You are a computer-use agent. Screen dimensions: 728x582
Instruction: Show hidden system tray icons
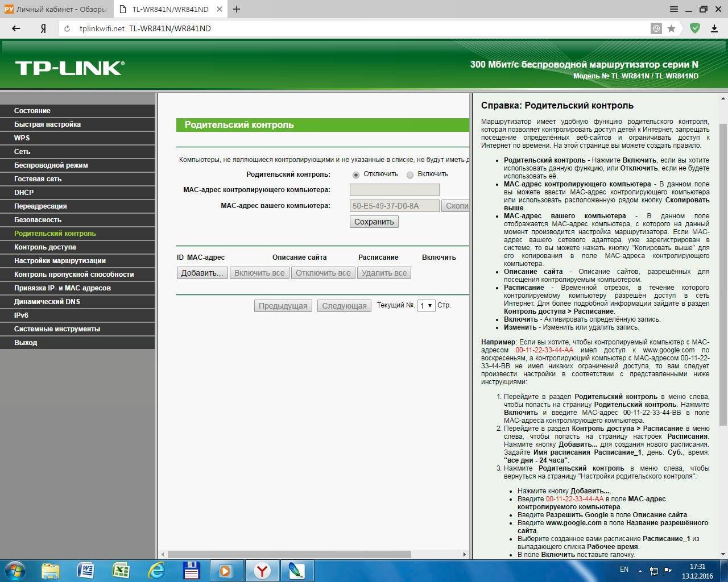pos(640,571)
